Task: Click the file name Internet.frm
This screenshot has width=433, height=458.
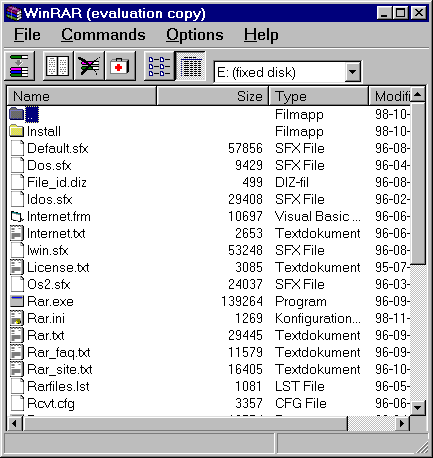Action: tap(59, 216)
